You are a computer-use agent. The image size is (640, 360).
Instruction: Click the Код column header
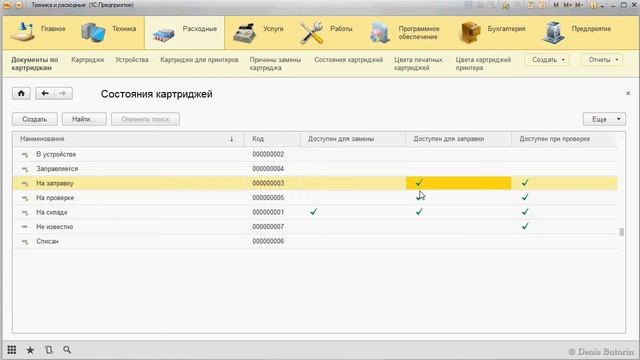pos(272,139)
